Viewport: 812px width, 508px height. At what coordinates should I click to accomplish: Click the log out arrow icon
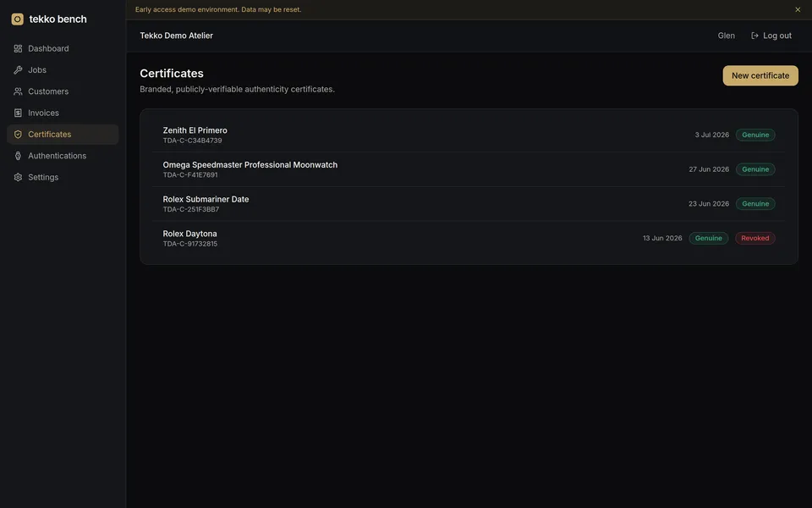(754, 36)
